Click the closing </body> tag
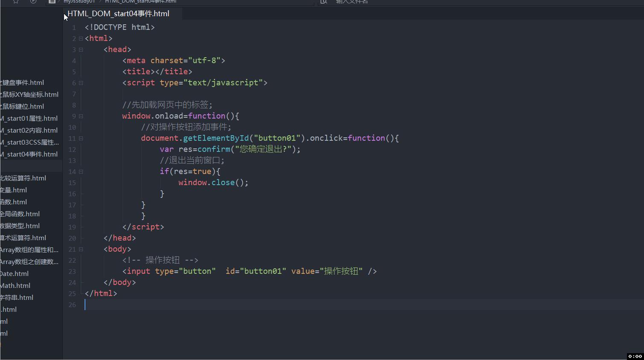644x360 pixels. tap(120, 282)
